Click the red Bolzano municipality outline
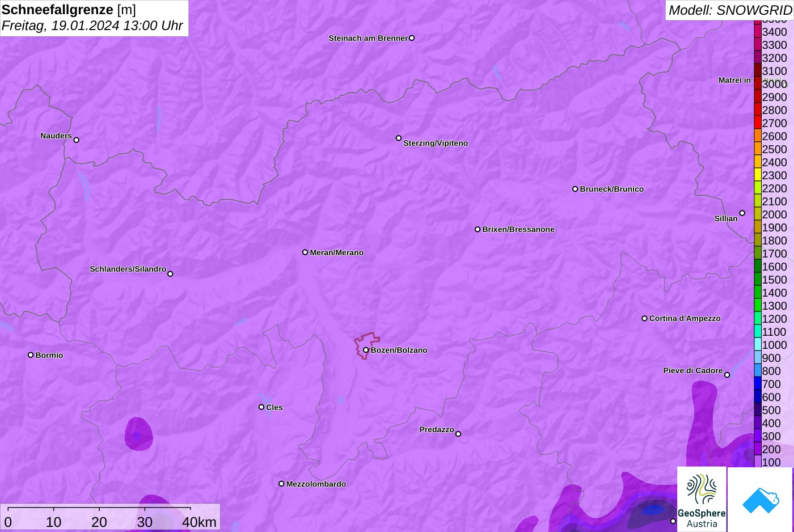 (x=366, y=345)
